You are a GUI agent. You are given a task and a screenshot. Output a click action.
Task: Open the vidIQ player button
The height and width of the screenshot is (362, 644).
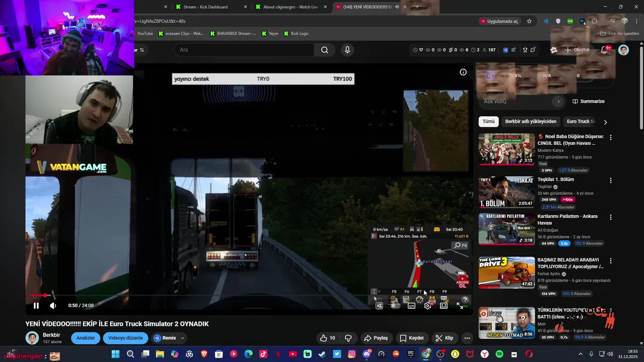coord(379,306)
